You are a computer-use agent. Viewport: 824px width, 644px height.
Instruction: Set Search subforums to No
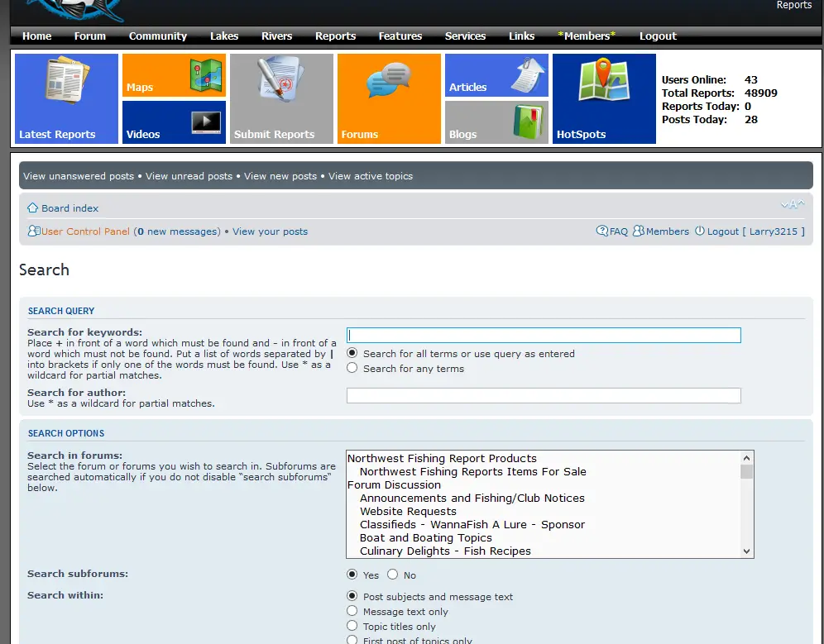click(x=393, y=575)
